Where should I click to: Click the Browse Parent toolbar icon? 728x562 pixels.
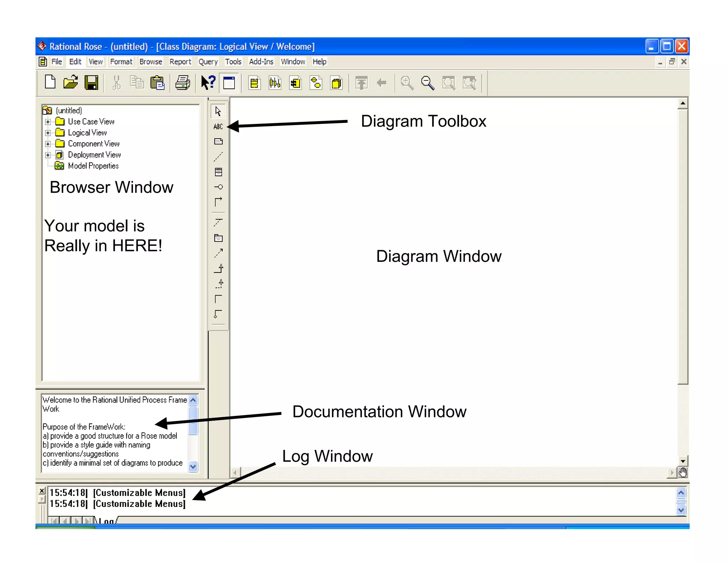(x=362, y=83)
